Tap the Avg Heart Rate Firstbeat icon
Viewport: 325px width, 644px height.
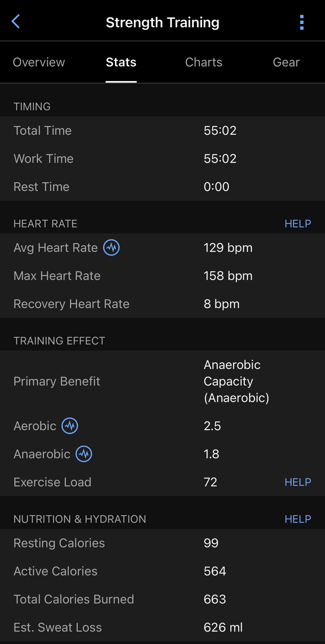111,247
